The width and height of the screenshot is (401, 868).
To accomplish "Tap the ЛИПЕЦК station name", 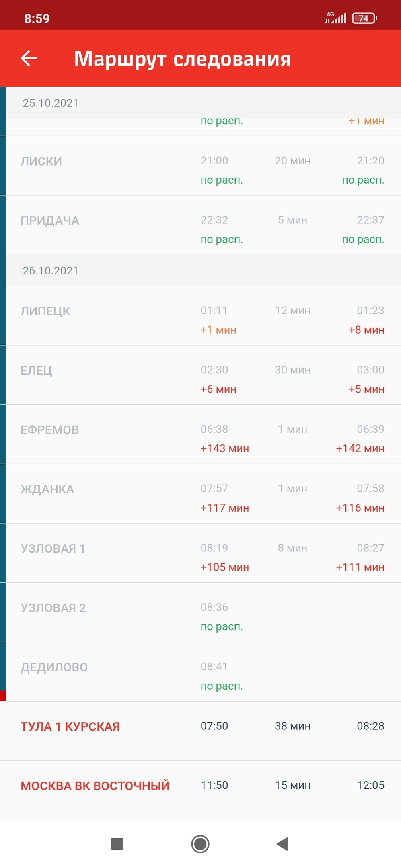I will point(45,311).
